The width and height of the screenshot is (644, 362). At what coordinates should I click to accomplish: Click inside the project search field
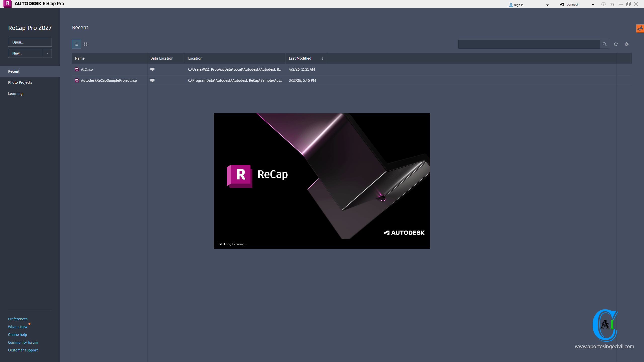[529, 44]
